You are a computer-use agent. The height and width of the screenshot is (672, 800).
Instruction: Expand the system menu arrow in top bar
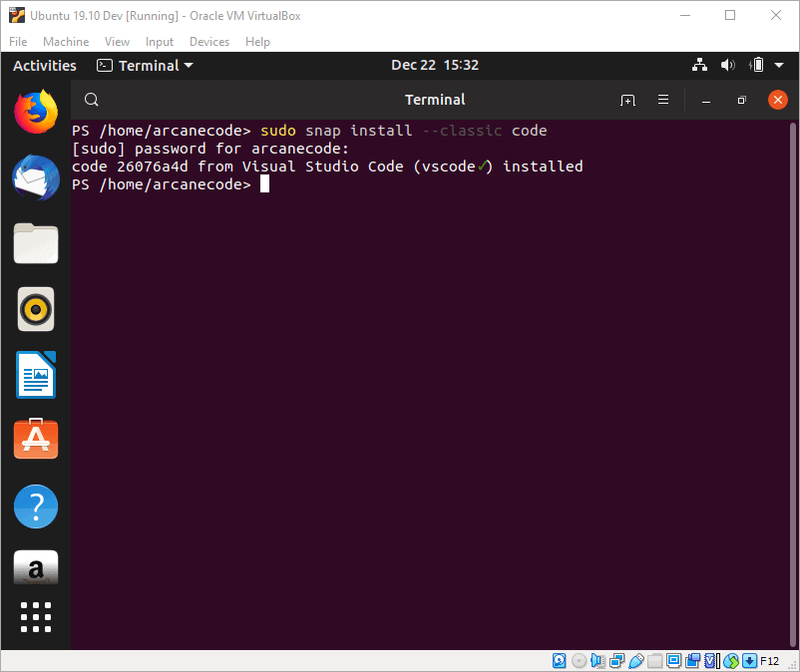[x=779, y=65]
